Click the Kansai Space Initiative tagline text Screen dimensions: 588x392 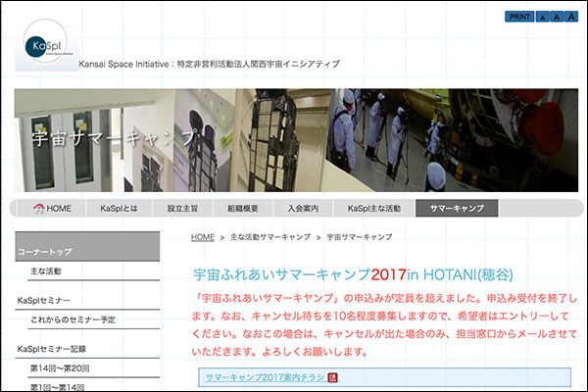pyautogui.click(x=209, y=64)
